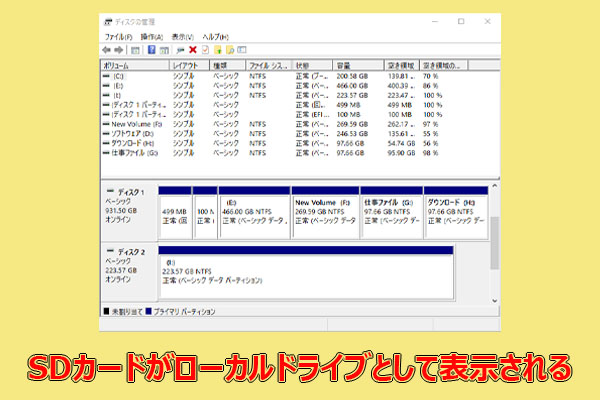Click the 70 % free space cell
This screenshot has width=600, height=400.
(x=430, y=76)
